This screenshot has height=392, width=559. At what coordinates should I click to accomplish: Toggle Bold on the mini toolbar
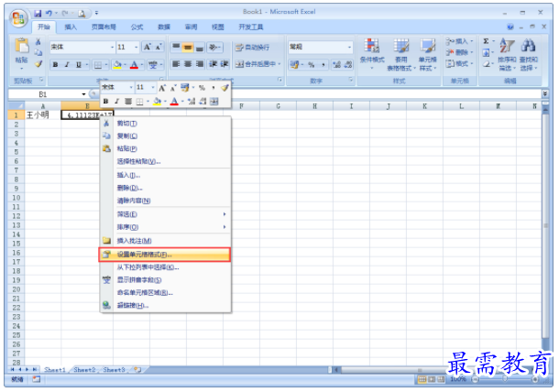click(105, 102)
